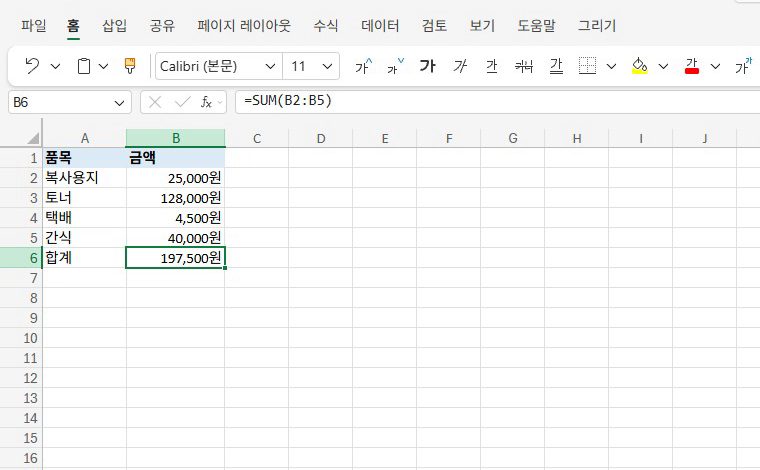Select the 홈 tab
Viewport: 760px width, 470px height.
tap(73, 26)
